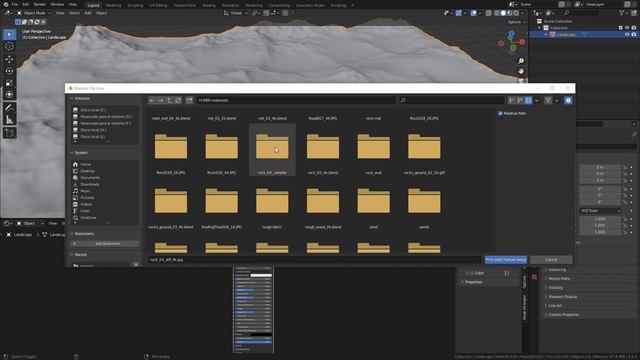The image size is (640, 360).
Task: Toggle Collection eye visibility in outliner
Action: pyautogui.click(x=627, y=28)
